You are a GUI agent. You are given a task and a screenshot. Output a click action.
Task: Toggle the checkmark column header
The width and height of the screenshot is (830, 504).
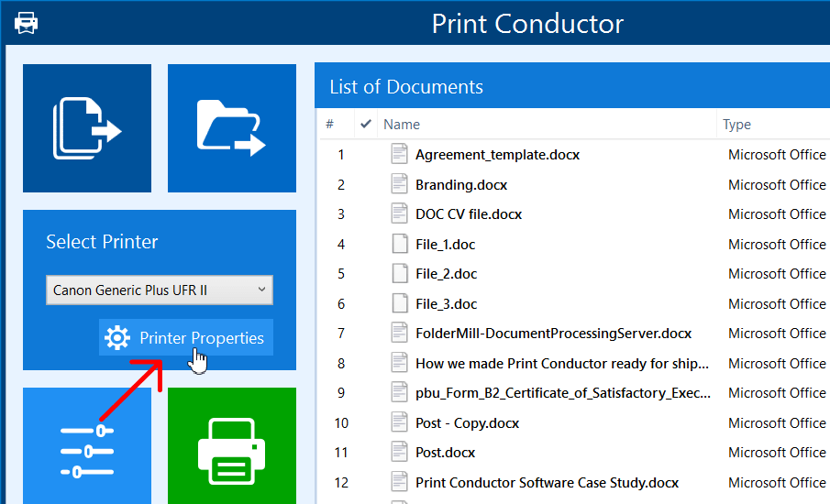pos(366,125)
